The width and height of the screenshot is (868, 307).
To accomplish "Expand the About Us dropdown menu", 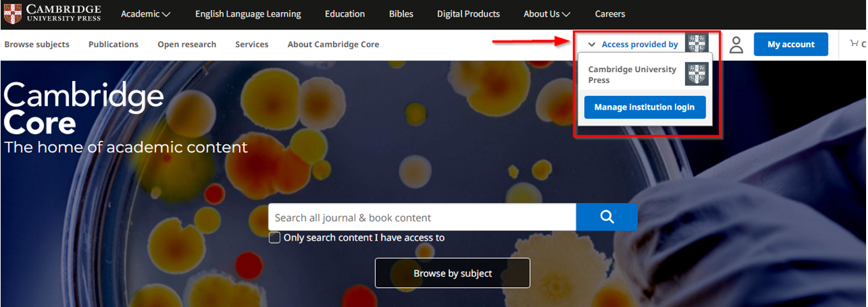I will point(546,14).
